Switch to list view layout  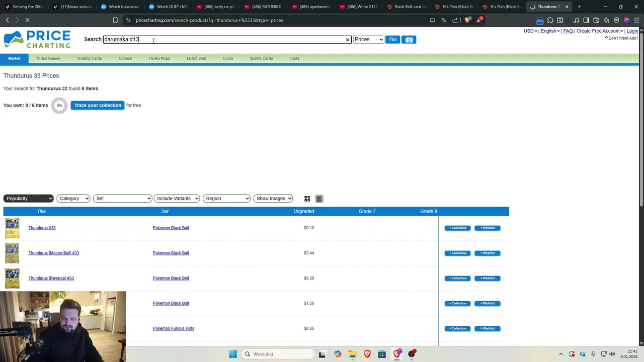pyautogui.click(x=319, y=199)
